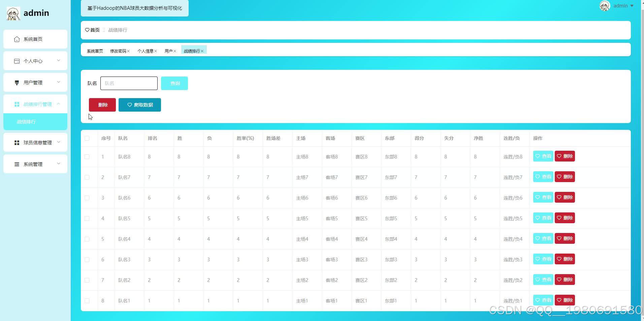View details of row 队名5
644x321 pixels.
pos(543,218)
